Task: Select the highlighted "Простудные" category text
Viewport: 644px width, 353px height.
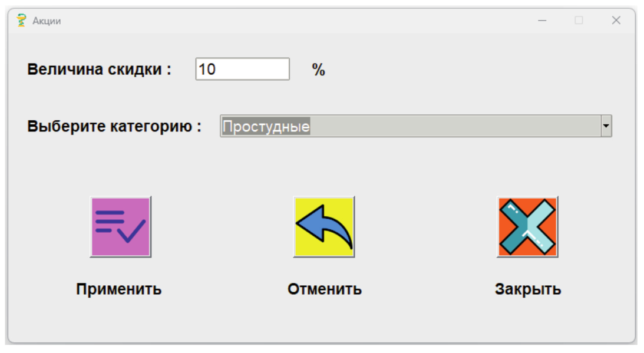Action: (x=266, y=126)
